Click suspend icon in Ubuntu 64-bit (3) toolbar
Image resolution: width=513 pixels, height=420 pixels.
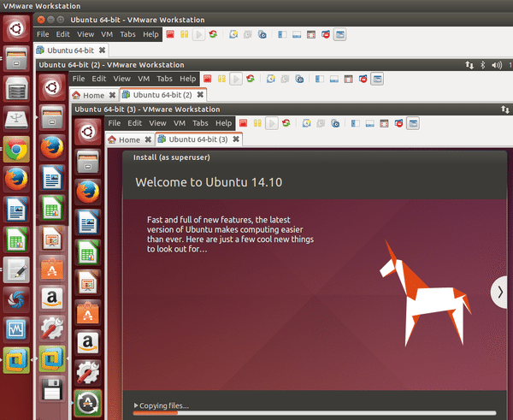[x=257, y=123]
